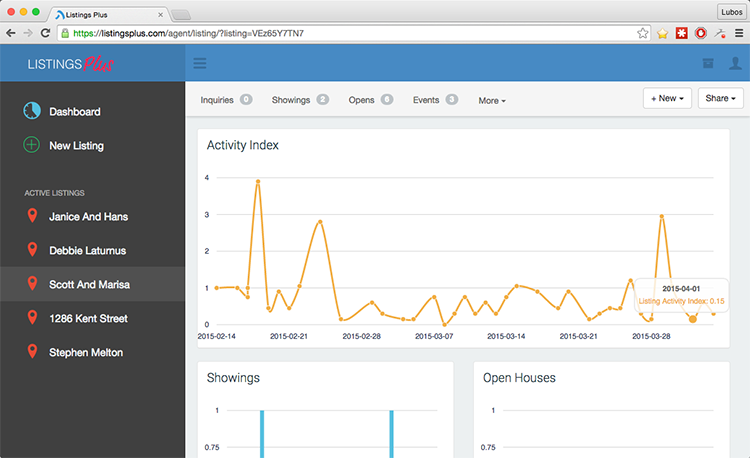Open the 1286 Kent Street listing
The height and width of the screenshot is (458, 750).
(88, 318)
